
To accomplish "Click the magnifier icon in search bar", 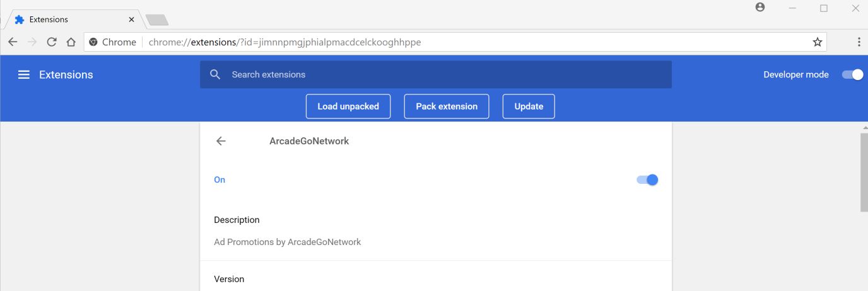I will pos(215,74).
